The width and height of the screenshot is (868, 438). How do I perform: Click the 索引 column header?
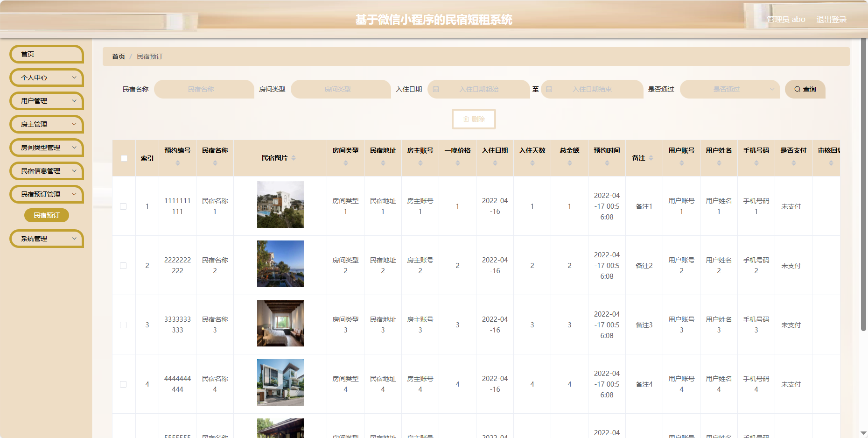147,158
